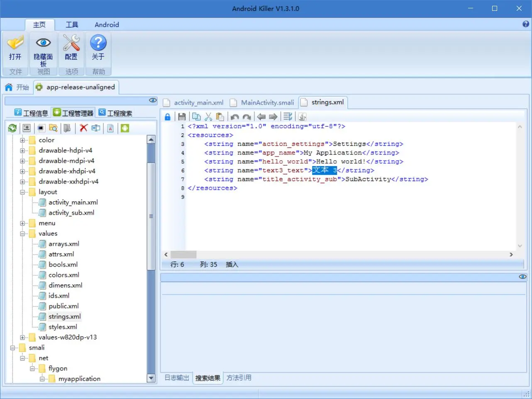
Task: Switch to the 主页 ribbon tab
Action: 39,25
